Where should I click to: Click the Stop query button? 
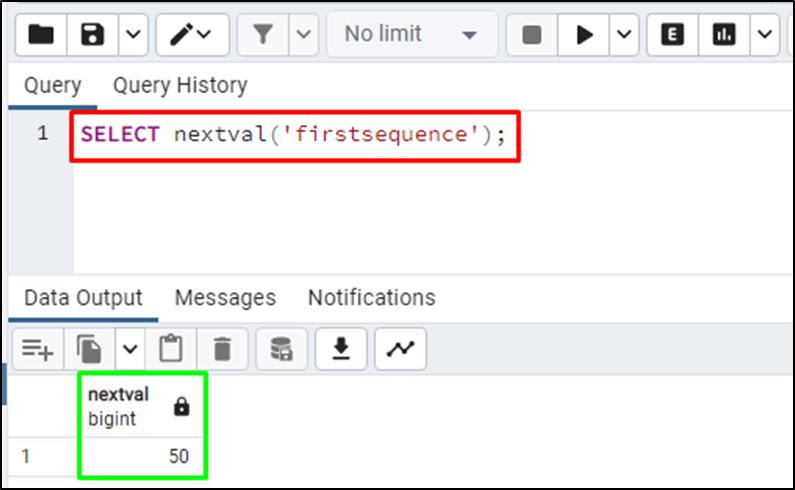[532, 35]
